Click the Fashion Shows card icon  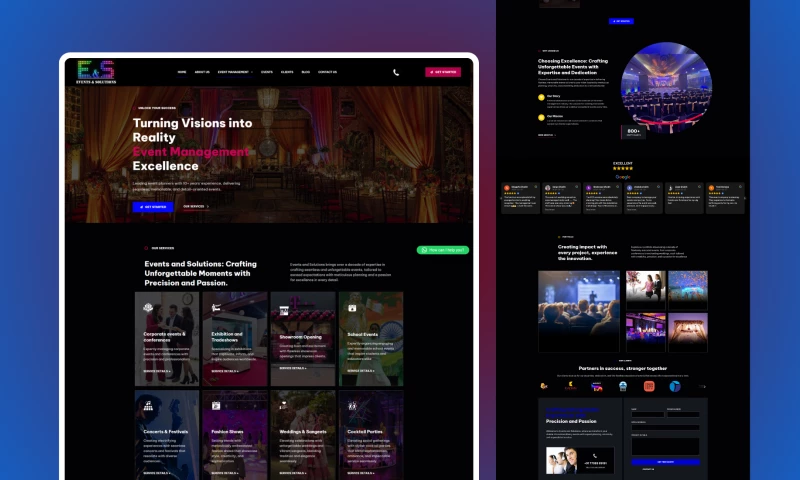click(216, 406)
